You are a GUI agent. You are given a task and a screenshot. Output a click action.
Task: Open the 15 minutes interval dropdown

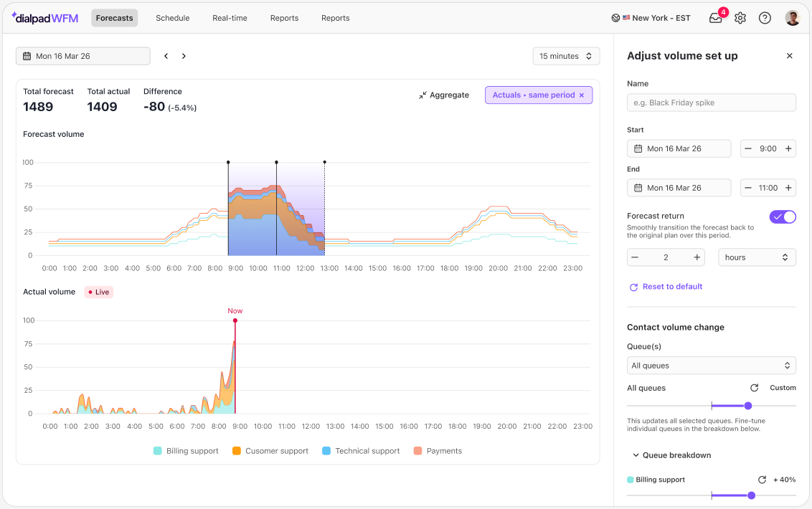click(566, 56)
